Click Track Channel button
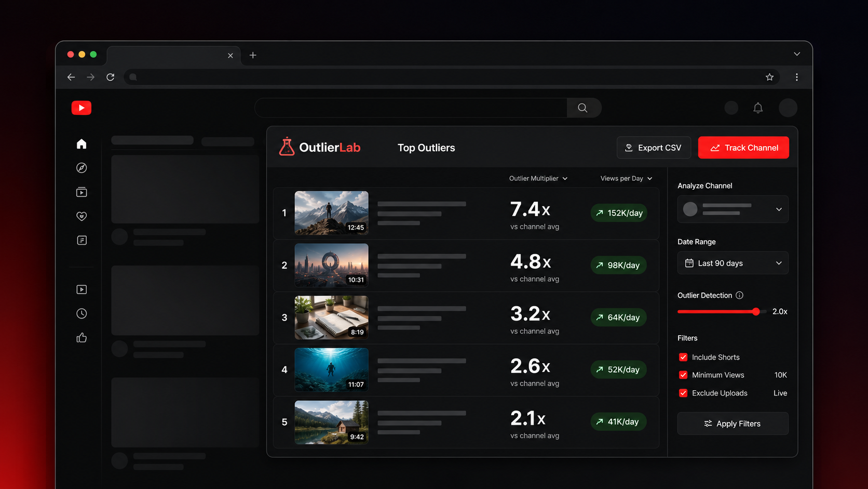Image resolution: width=868 pixels, height=489 pixels. (x=743, y=148)
